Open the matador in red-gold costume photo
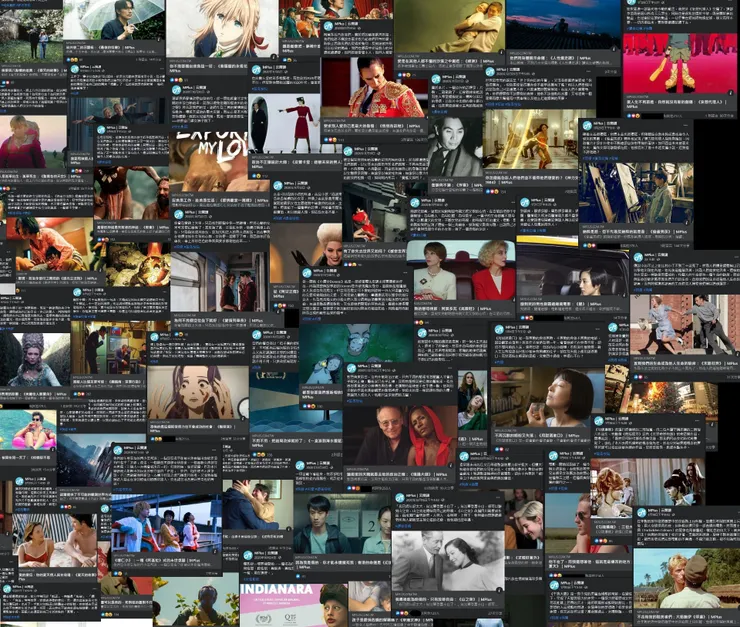 tap(374, 88)
